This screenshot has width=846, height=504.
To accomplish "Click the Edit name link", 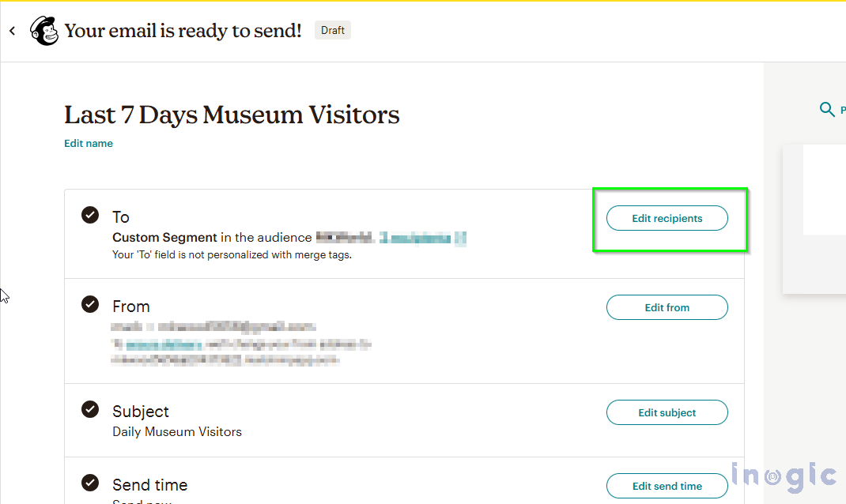I will [x=89, y=143].
